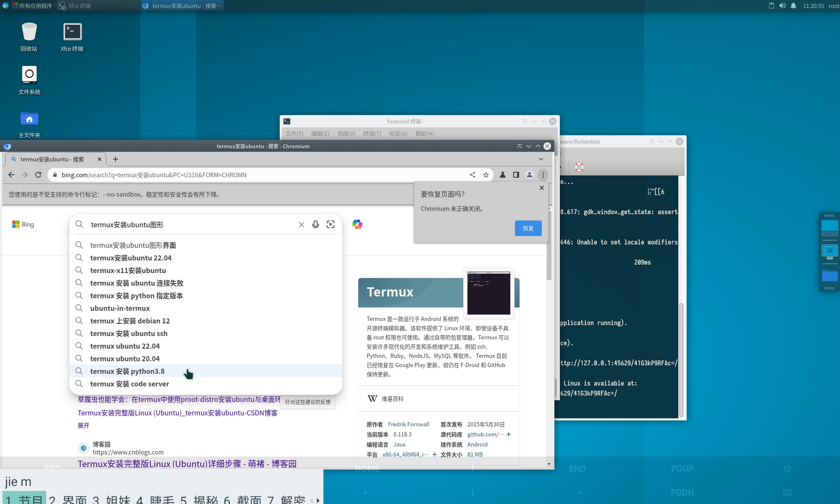
Task: Click the volume icon in system tray
Action: point(782,6)
